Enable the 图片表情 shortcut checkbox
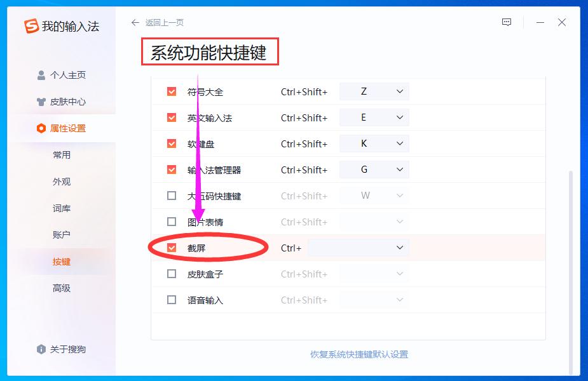This screenshot has height=381, width=588. pos(171,222)
